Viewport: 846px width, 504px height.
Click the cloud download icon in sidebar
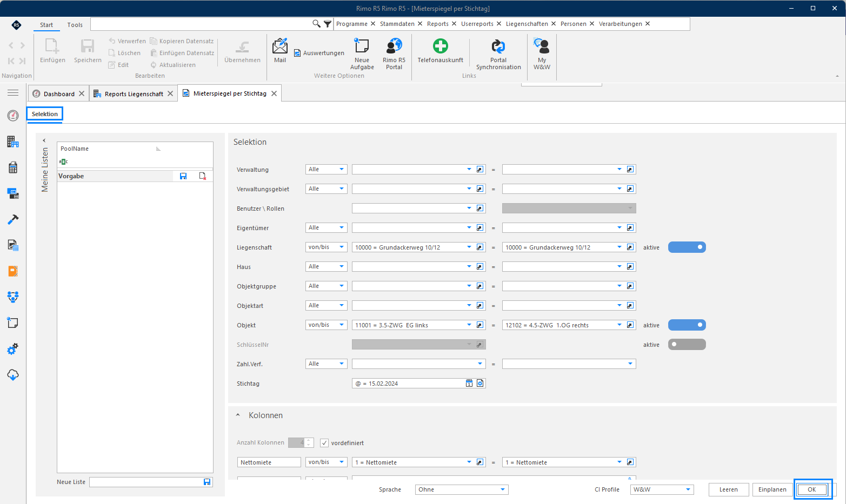tap(13, 375)
